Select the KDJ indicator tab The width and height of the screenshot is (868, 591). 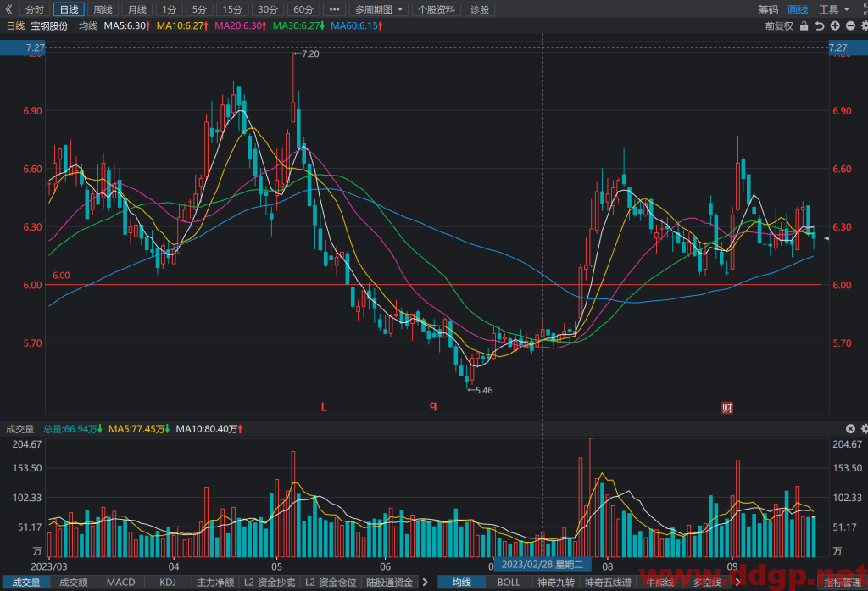coord(168,583)
